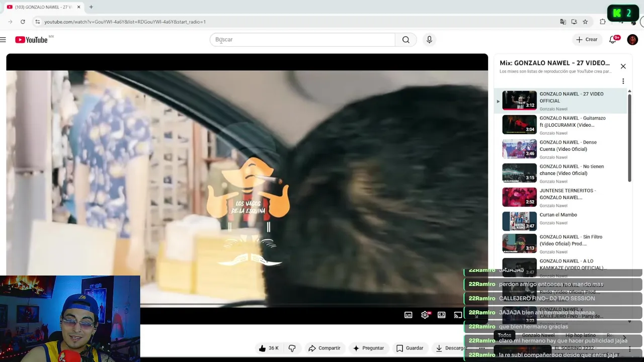644x362 pixels.
Task: Open No tienen chance video title
Action: (572, 170)
